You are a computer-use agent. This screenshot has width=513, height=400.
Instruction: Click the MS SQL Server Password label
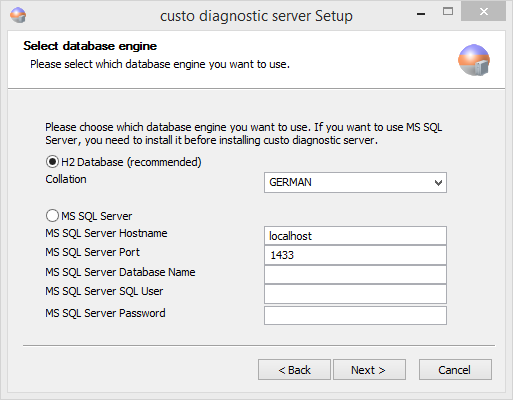(105, 313)
